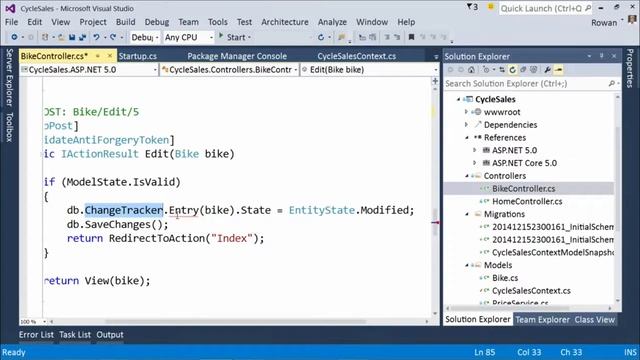Toggle the pin on BikeController.cs tab
Image resolution: width=640 pixels, height=360 pixels.
point(98,56)
